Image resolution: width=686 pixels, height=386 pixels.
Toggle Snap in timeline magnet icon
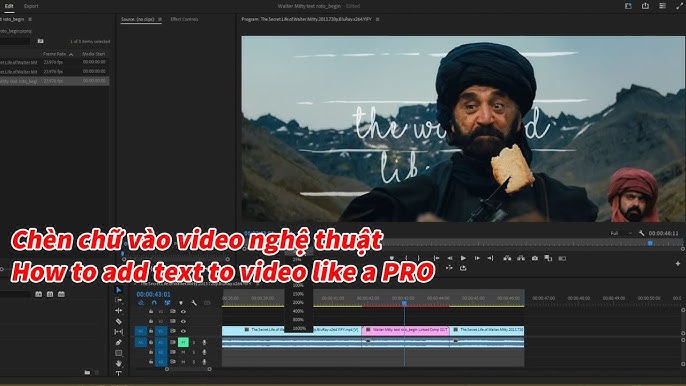[x=154, y=303]
